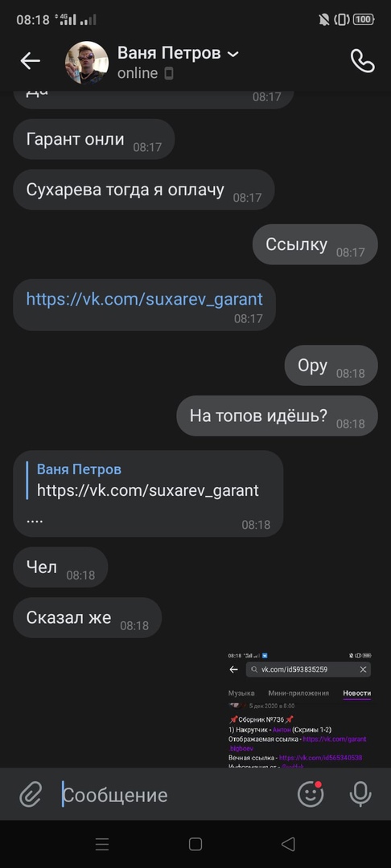Tap Android home square button
This screenshot has width=391, height=868.
[195, 844]
